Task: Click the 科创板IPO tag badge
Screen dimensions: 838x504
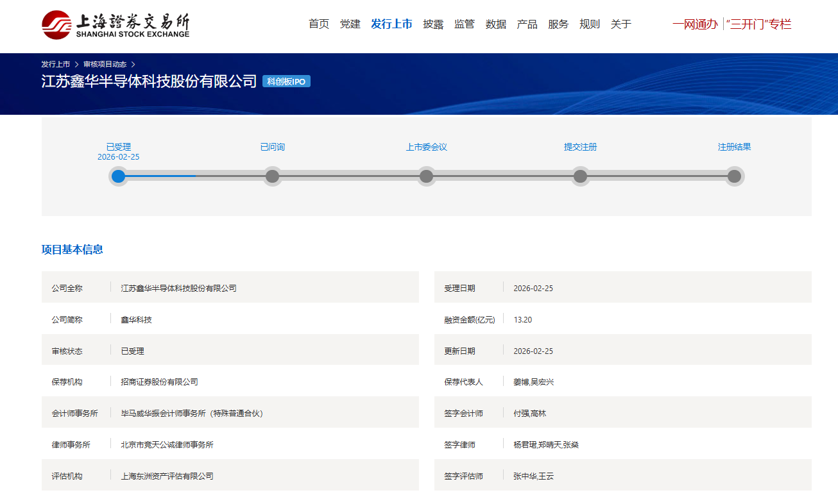Action: tap(286, 81)
